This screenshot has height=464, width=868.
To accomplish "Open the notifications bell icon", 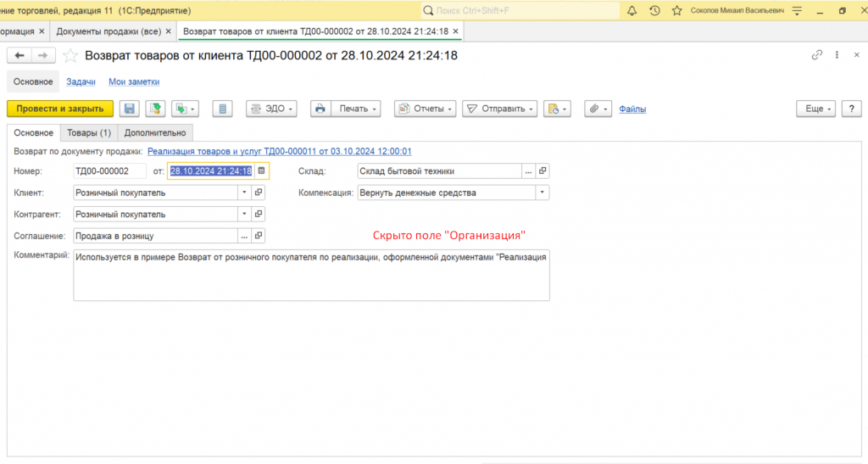I will (632, 10).
